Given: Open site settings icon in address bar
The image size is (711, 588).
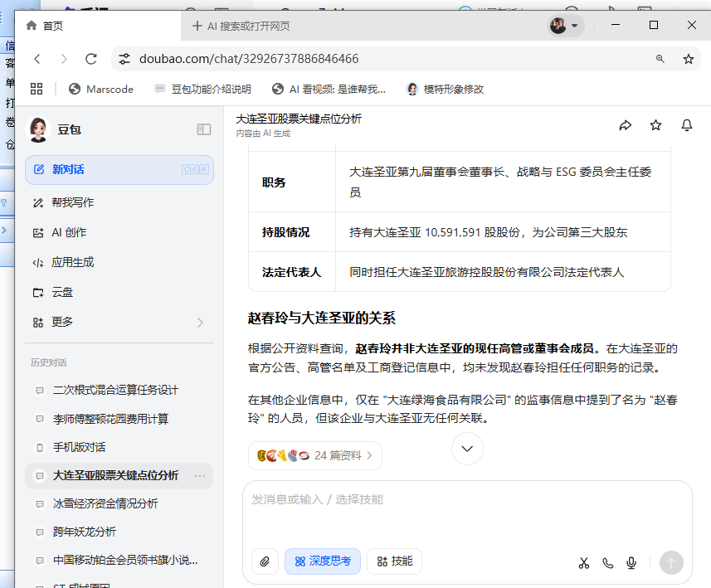Looking at the screenshot, I should point(124,59).
